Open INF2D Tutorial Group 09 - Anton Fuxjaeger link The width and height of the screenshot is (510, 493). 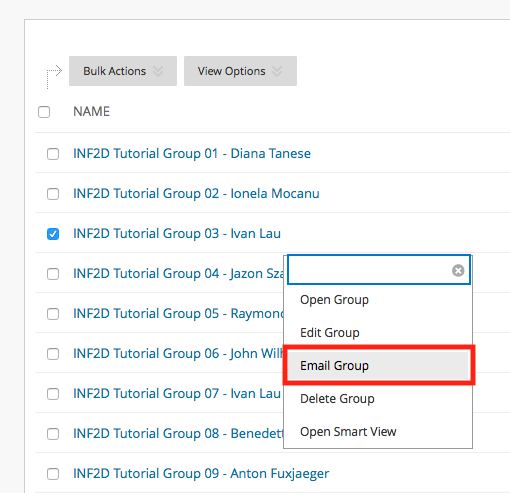201,474
